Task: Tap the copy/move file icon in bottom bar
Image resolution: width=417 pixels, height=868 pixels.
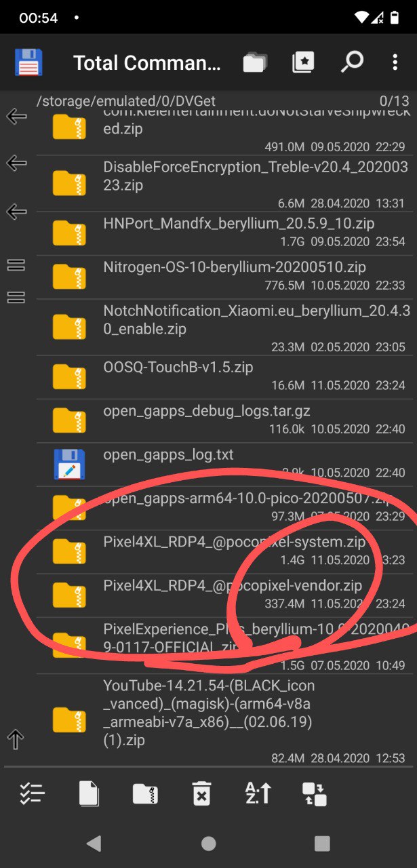Action: (x=89, y=793)
